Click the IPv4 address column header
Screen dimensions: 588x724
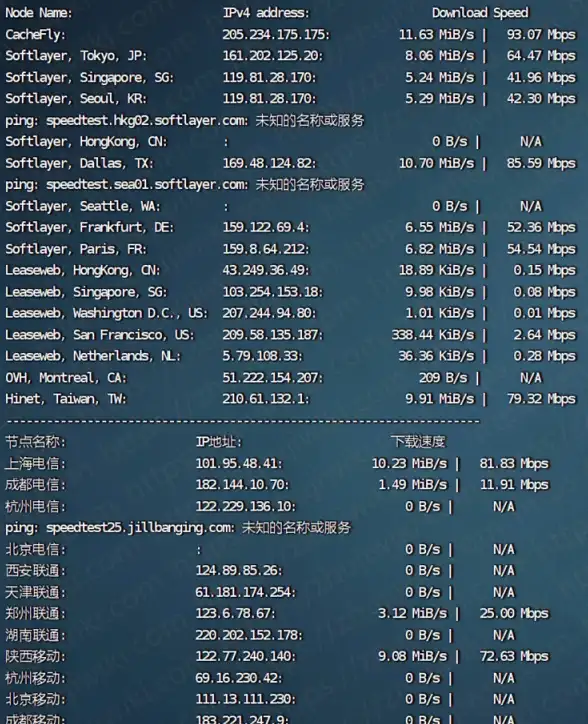click(x=266, y=13)
